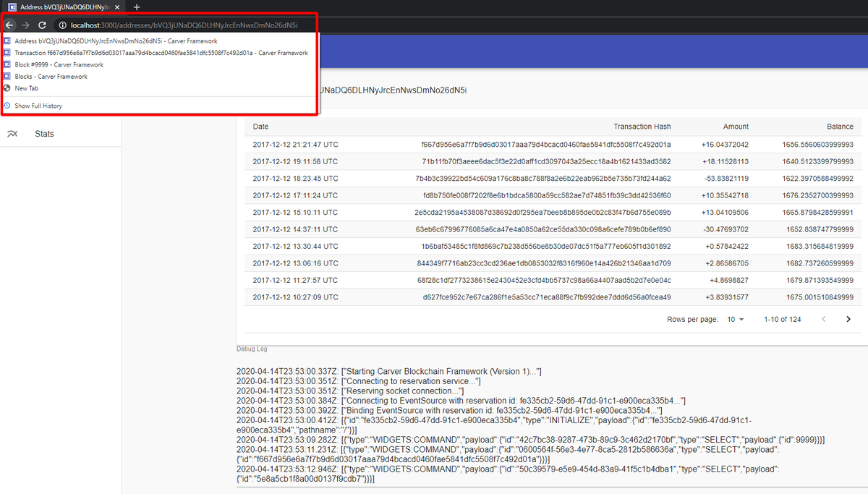The image size is (868, 494).
Task: Go to the next page with the right chevron
Action: pos(847,319)
